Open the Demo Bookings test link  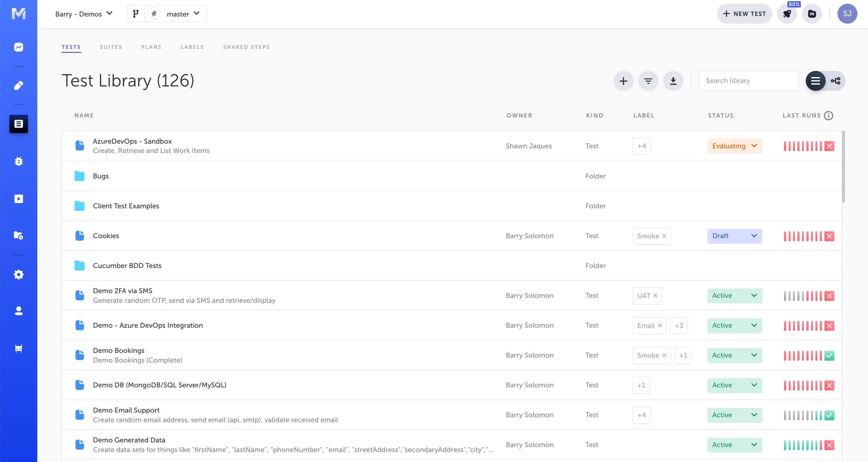coord(119,350)
